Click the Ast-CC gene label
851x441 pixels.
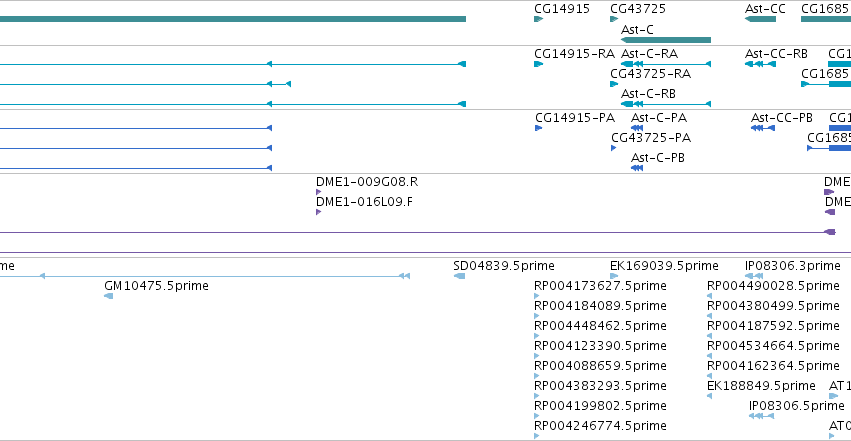coord(765,9)
